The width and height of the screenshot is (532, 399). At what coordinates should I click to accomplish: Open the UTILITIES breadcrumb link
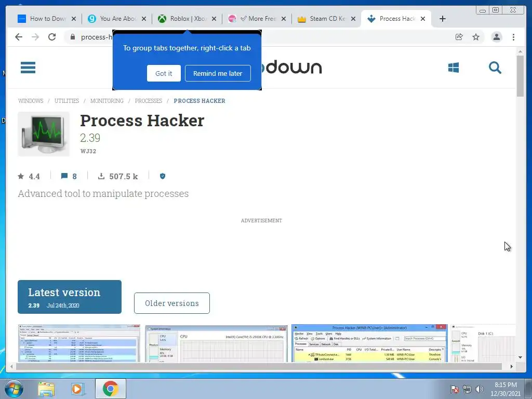click(x=66, y=101)
